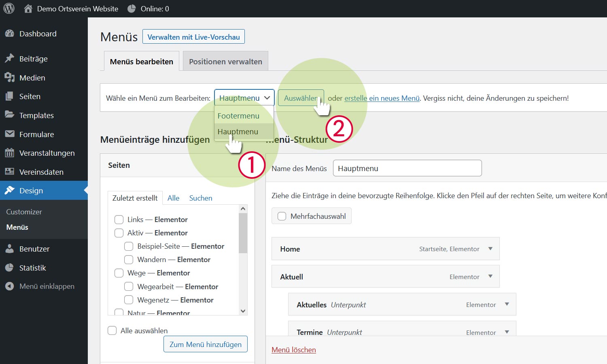Switch to the Positionen verwalten tab
607x364 pixels.
[225, 61]
